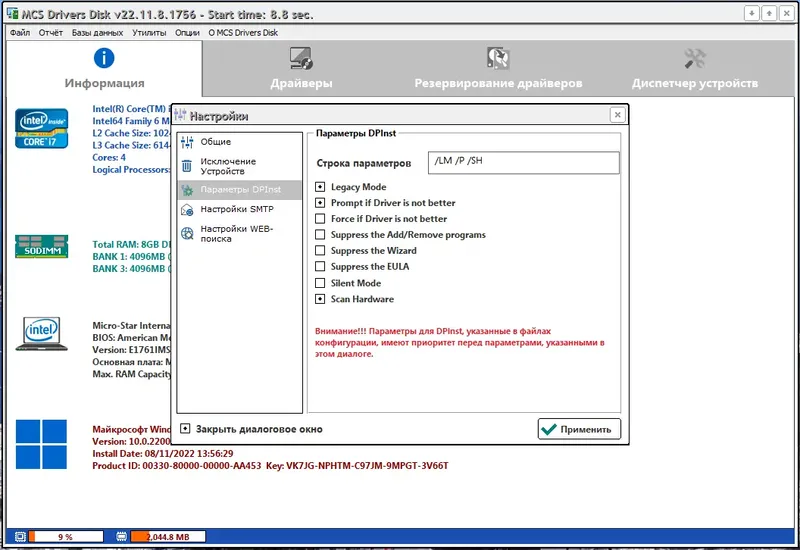Switch to Резервирование драйверов tab
The width and height of the screenshot is (800, 550).
(x=498, y=68)
